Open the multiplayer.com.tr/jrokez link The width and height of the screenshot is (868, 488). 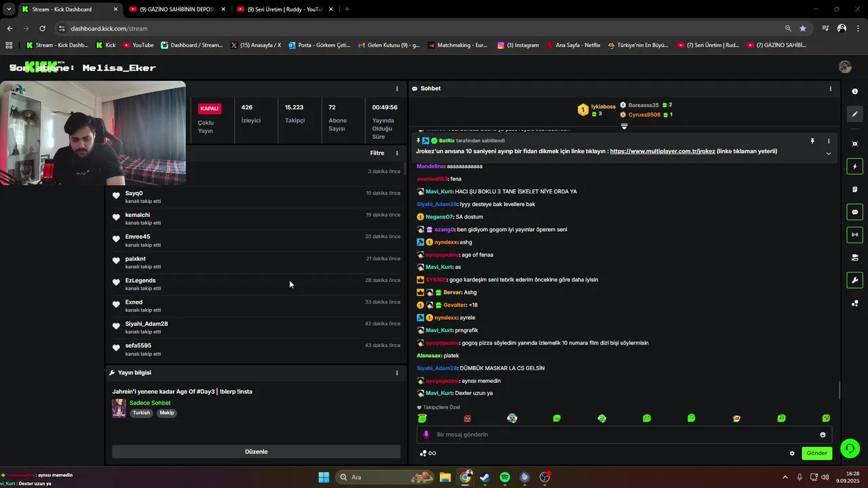662,151
